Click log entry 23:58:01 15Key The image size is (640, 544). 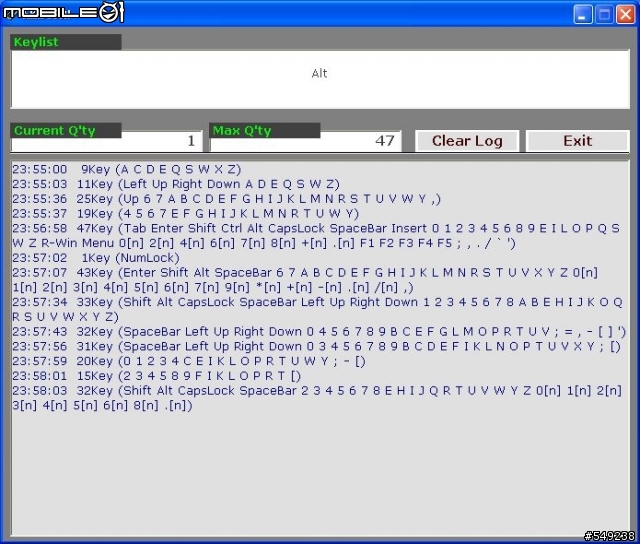[x=156, y=376]
